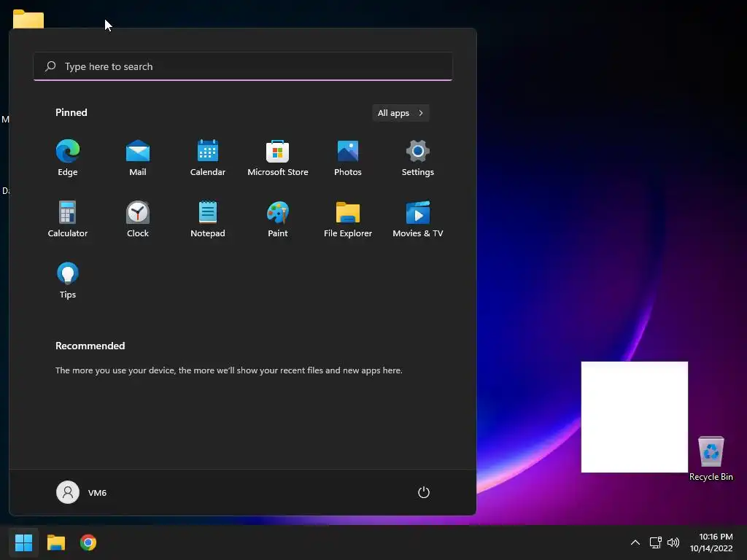Open File Explorer from the taskbar

pyautogui.click(x=56, y=542)
